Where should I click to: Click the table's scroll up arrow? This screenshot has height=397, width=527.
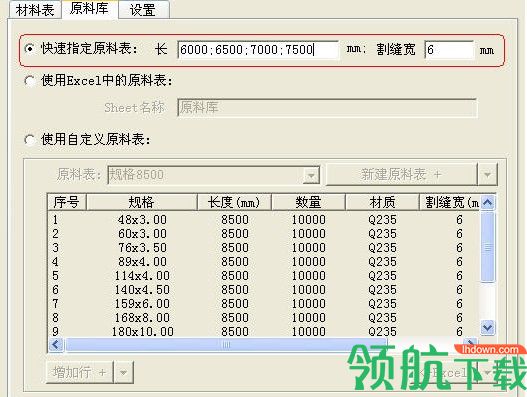(487, 202)
